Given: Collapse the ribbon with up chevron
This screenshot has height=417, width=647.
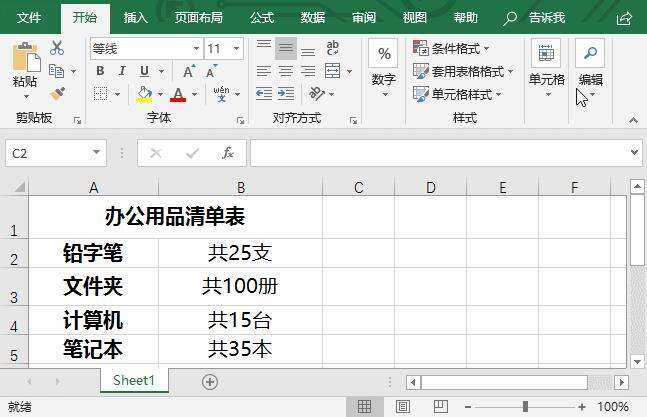Looking at the screenshot, I should (633, 120).
